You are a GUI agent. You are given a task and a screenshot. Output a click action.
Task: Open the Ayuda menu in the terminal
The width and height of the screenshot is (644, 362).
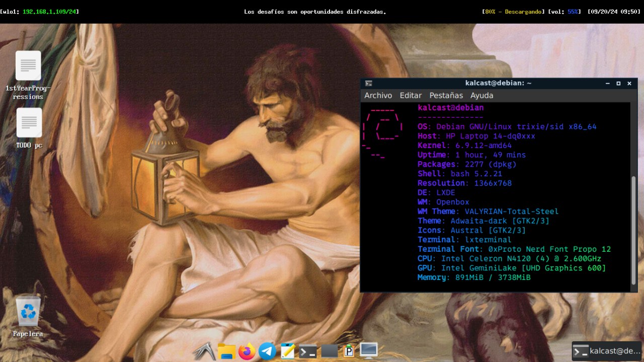coord(481,95)
